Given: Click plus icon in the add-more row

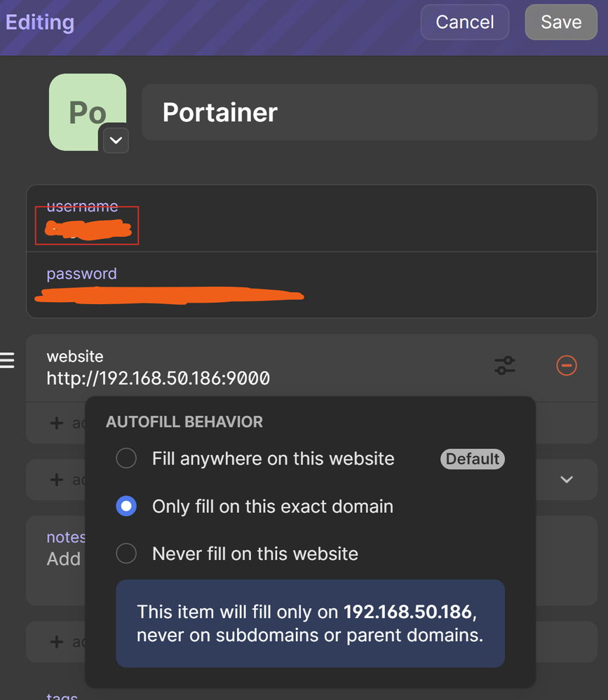Looking at the screenshot, I should tap(57, 480).
